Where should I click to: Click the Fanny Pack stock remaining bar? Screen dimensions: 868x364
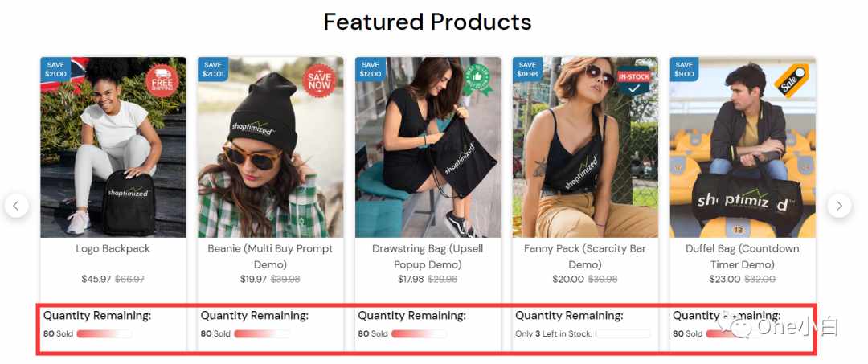pyautogui.click(x=623, y=334)
